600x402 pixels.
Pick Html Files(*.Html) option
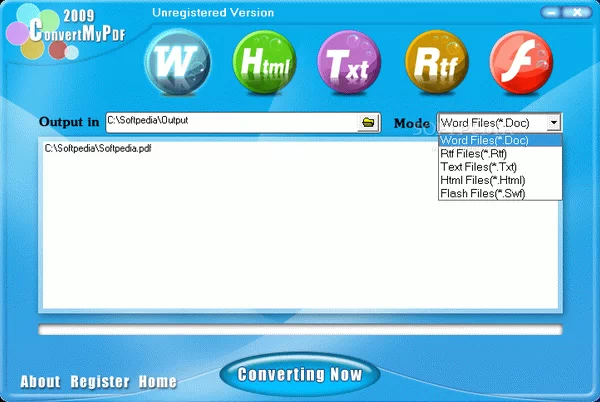[x=500, y=180]
